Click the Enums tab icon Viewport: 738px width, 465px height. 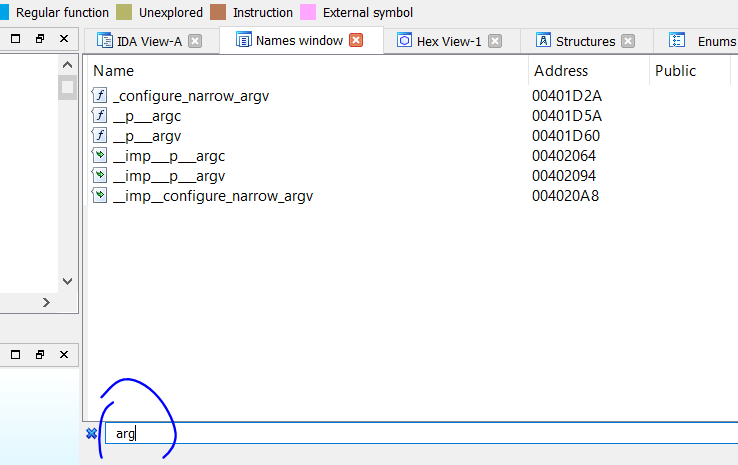coord(678,41)
